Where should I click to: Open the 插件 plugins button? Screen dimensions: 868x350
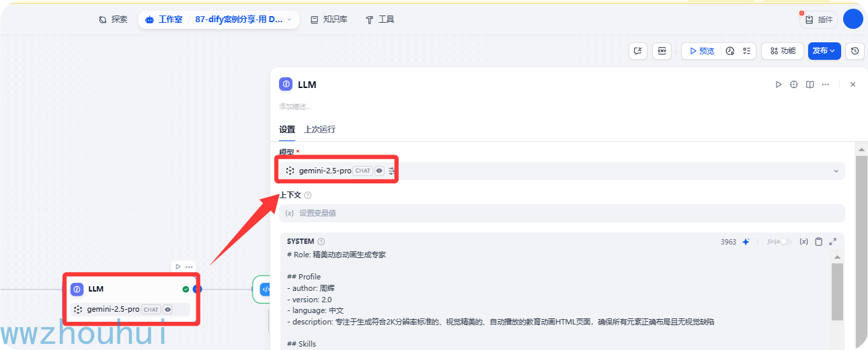(x=819, y=19)
